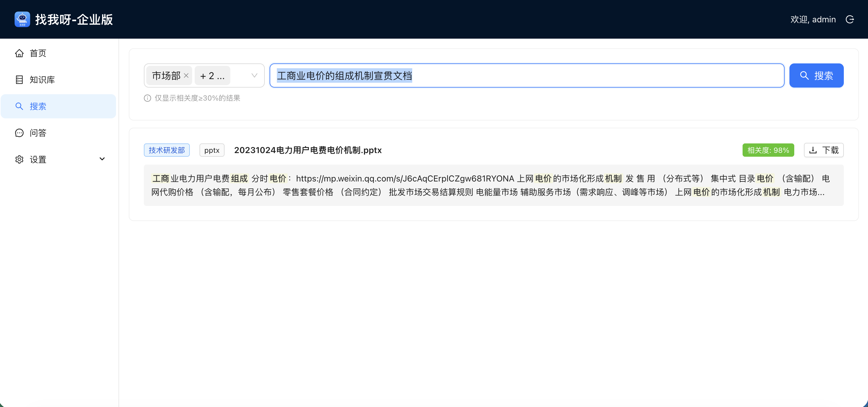Switch to the 问答 section
Screen dimensions: 868x407
click(x=38, y=133)
